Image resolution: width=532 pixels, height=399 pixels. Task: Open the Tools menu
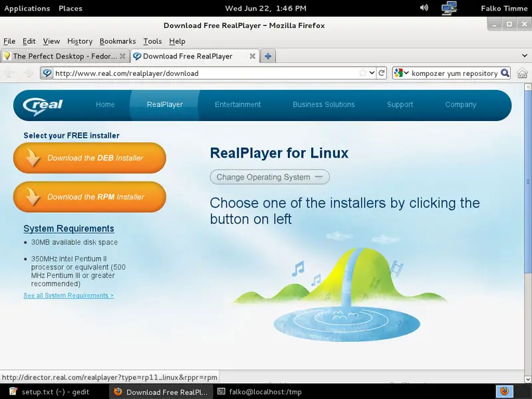click(x=152, y=41)
